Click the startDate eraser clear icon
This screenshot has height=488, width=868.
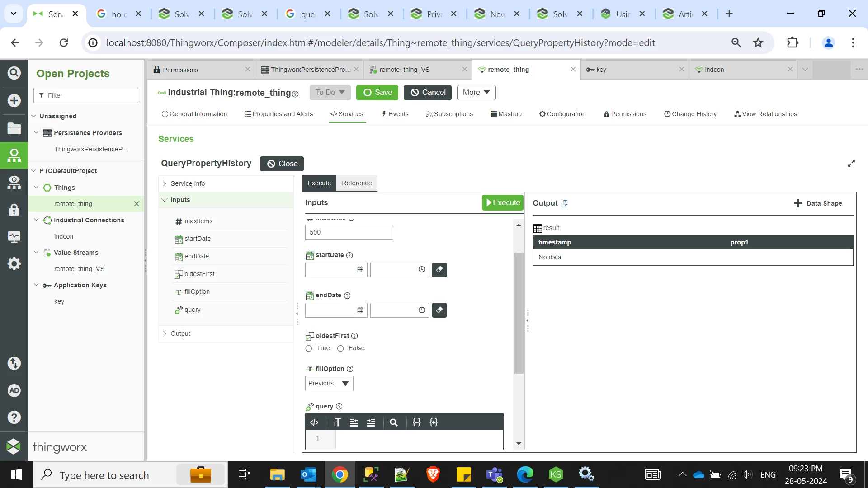coord(439,270)
